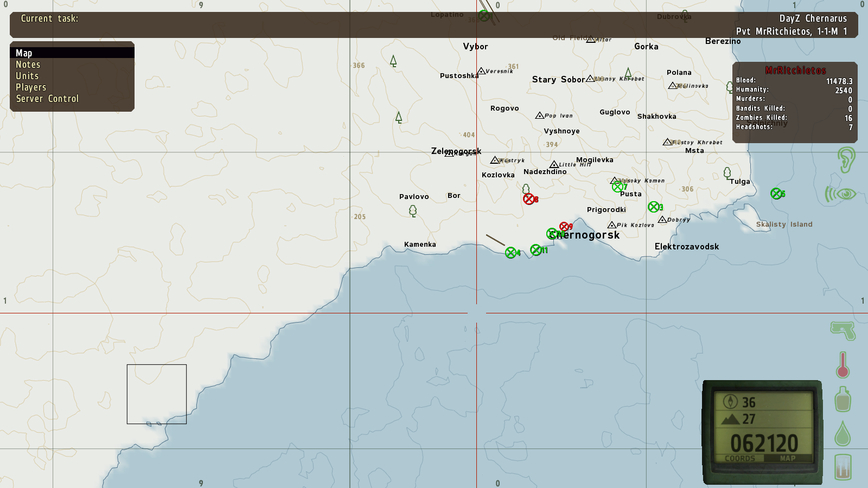The height and width of the screenshot is (488, 868).
Task: Click the Vyshnoye village label
Action: tap(561, 131)
